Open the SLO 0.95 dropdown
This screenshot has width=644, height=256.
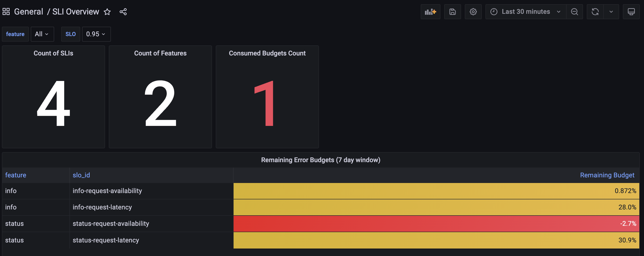pyautogui.click(x=96, y=34)
